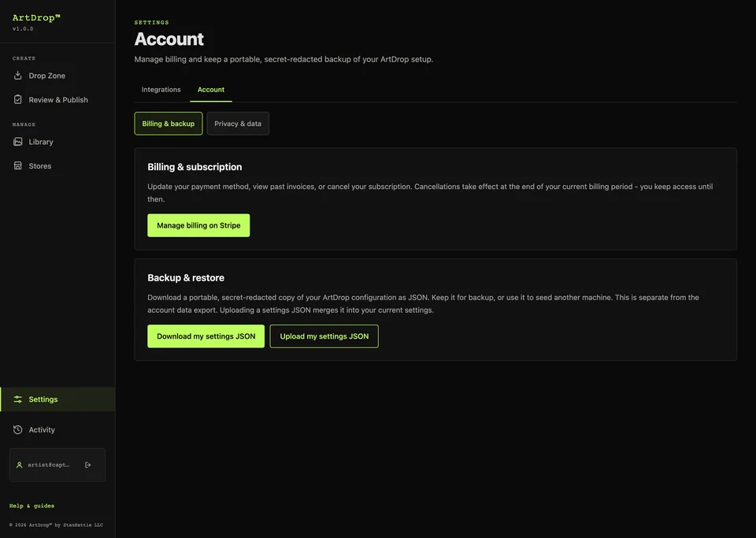Switch to Privacy & data sub-tab

tap(238, 124)
